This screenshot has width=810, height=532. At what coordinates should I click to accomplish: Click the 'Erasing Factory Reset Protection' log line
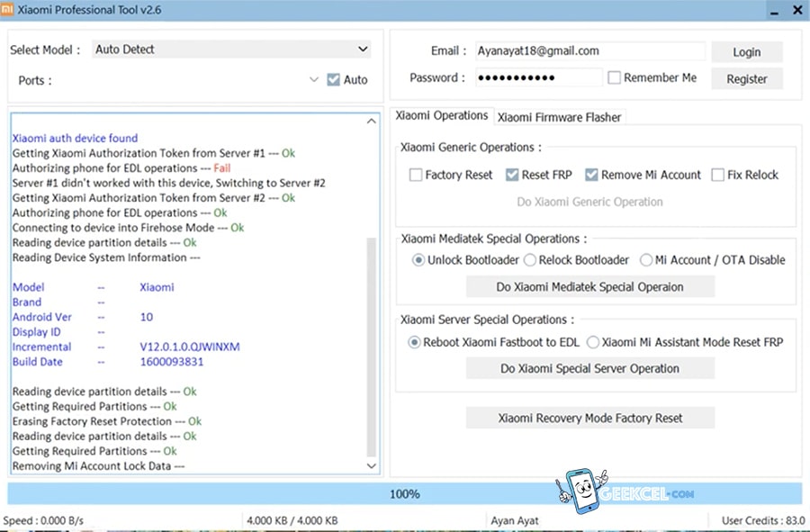point(106,421)
